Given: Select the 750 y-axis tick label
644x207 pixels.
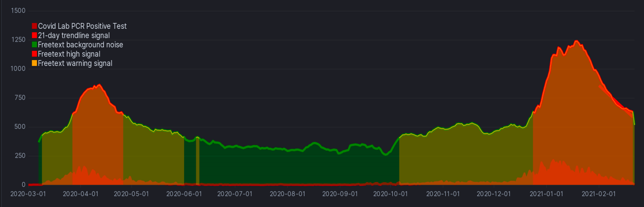Looking at the screenshot, I should (x=20, y=98).
